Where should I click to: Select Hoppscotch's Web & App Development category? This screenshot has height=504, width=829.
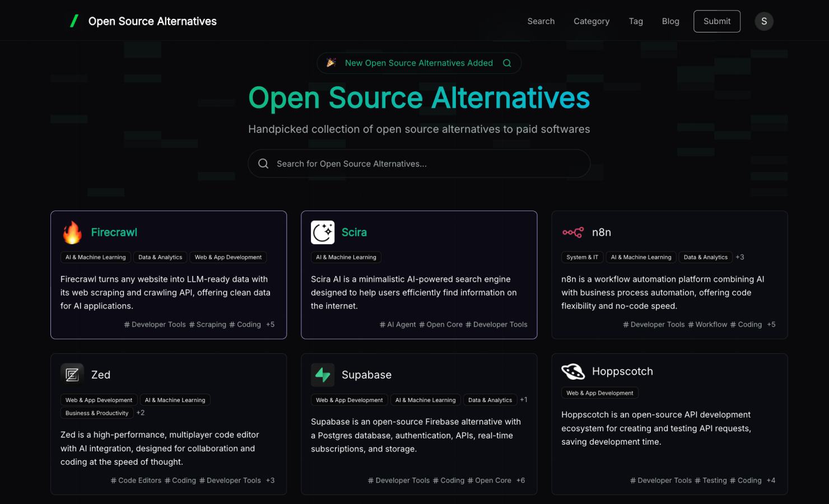(600, 393)
